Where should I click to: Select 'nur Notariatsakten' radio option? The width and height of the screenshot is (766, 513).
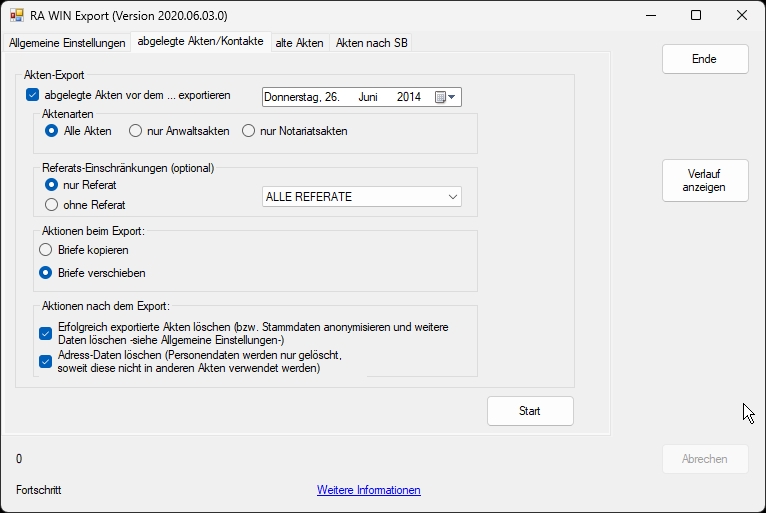pyautogui.click(x=249, y=131)
